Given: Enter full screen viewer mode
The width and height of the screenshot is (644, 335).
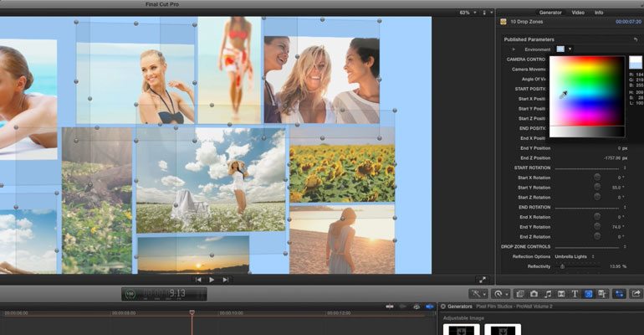Looking at the screenshot, I should tap(483, 280).
